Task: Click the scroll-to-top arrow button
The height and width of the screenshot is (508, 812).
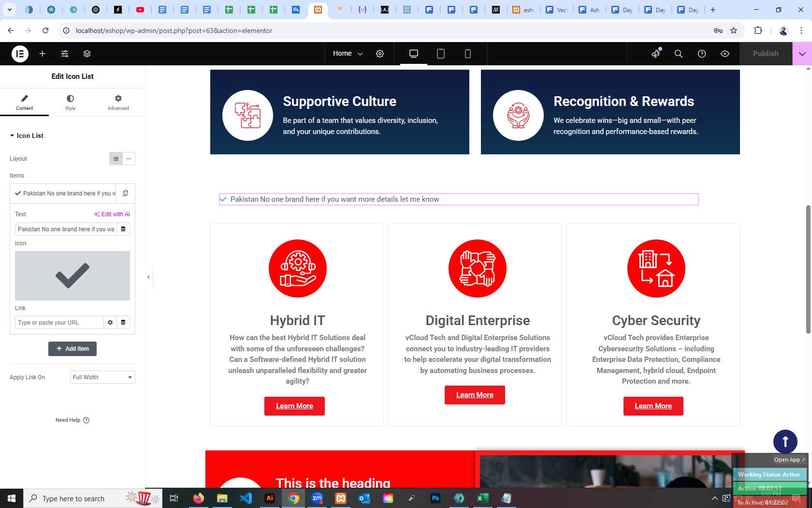Action: coord(785,442)
